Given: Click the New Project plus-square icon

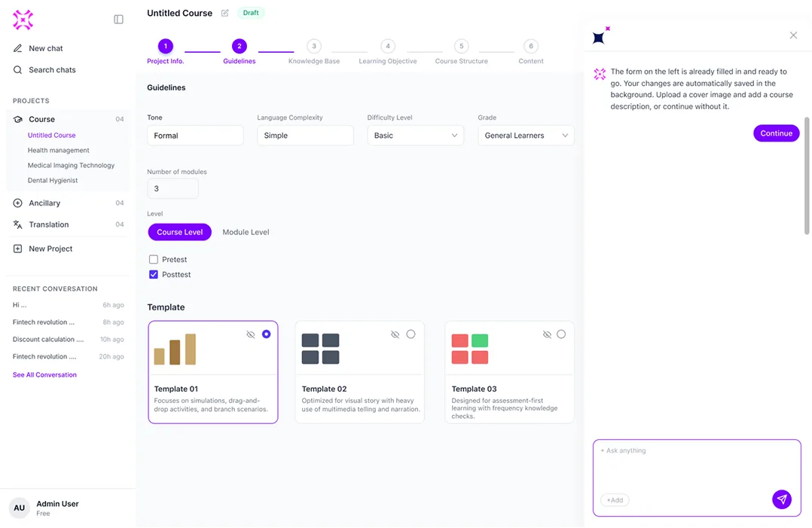Looking at the screenshot, I should click(17, 249).
